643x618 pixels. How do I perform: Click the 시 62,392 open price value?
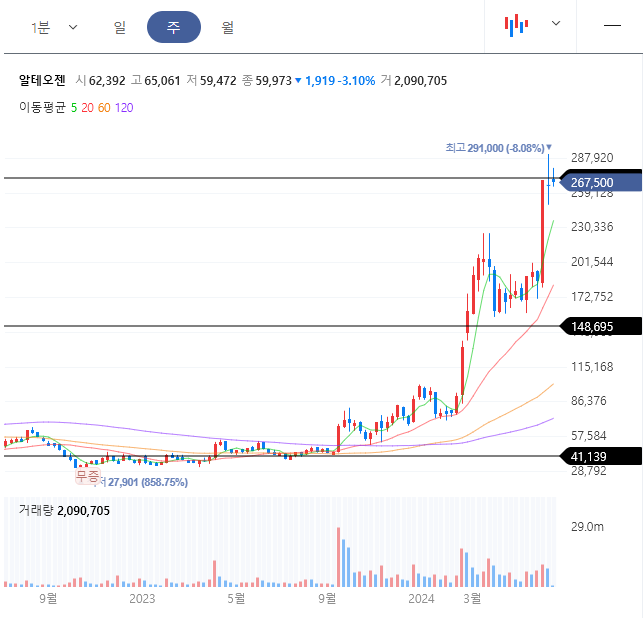[x=100, y=80]
